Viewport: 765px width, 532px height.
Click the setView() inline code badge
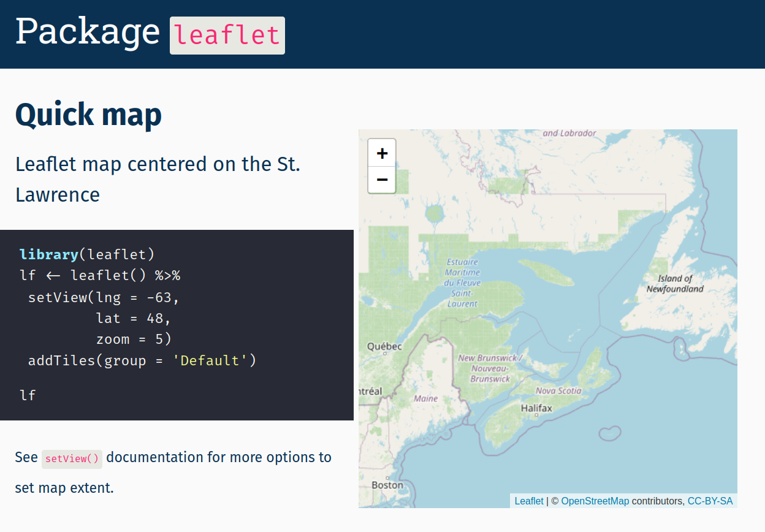pos(71,458)
